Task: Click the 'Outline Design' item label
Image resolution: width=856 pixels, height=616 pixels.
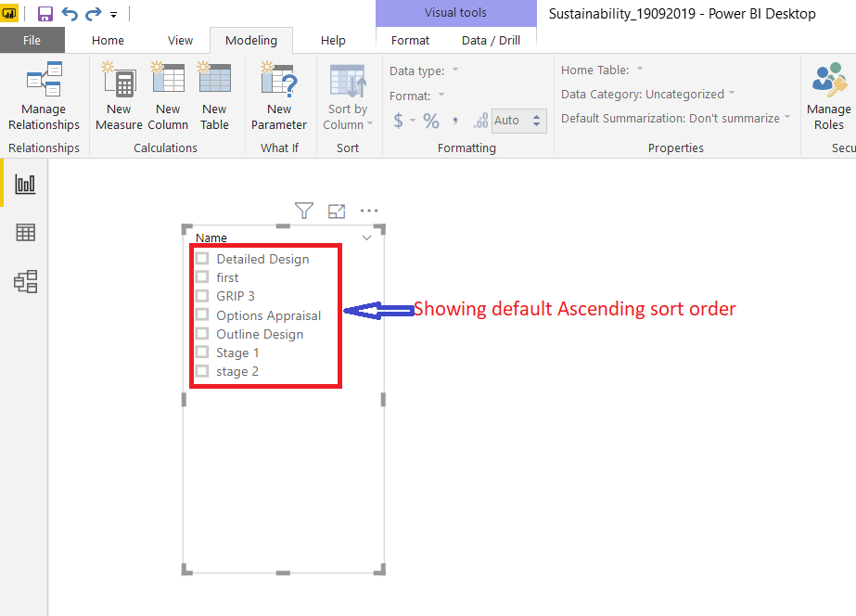Action: coord(260,334)
